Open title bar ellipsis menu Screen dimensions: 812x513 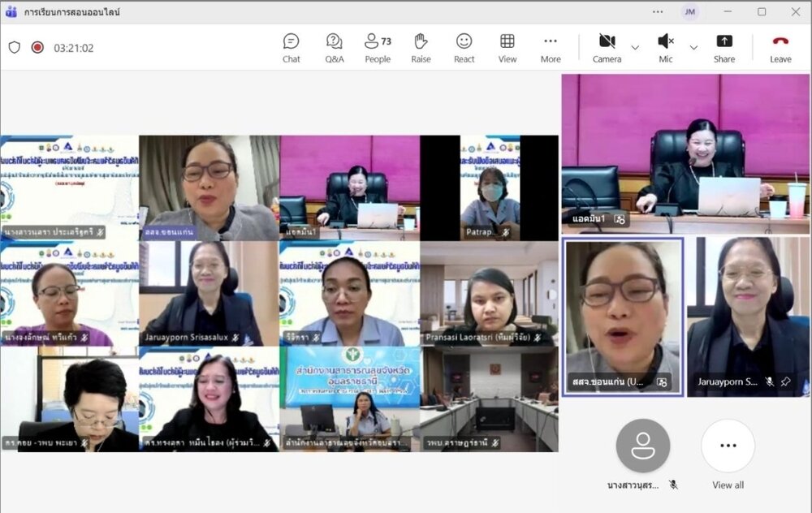pos(658,11)
